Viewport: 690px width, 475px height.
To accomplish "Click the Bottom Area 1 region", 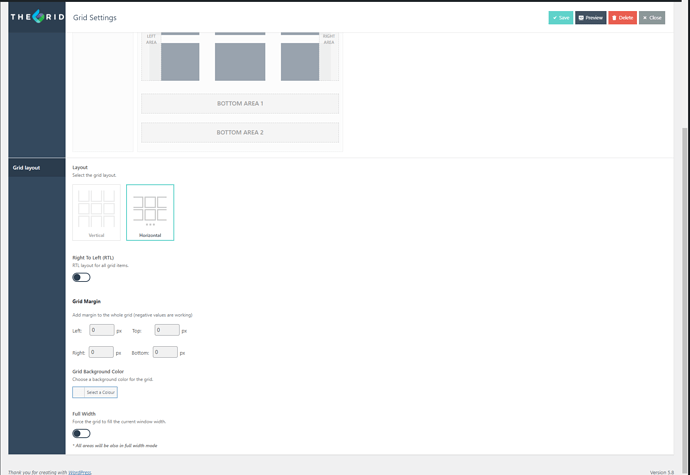I will point(240,103).
